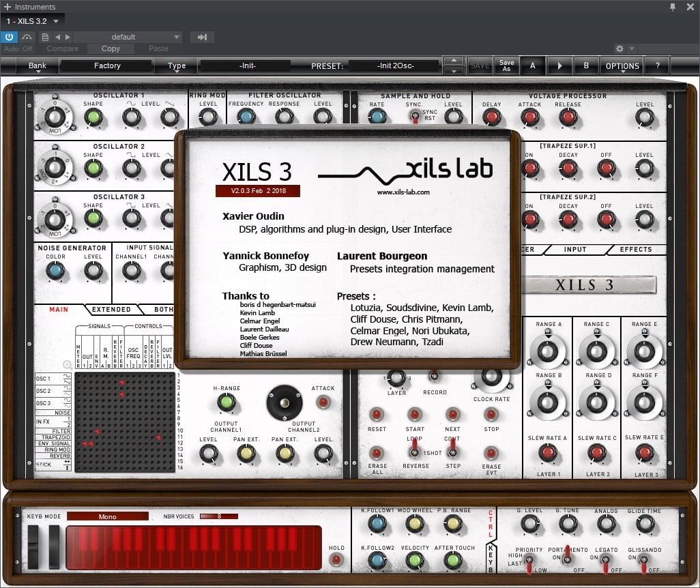Click the matrix zoom magnifier icon
700x588 pixels.
(x=68, y=365)
